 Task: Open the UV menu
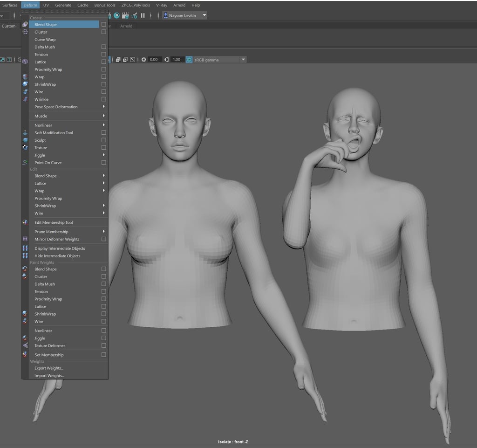point(46,5)
